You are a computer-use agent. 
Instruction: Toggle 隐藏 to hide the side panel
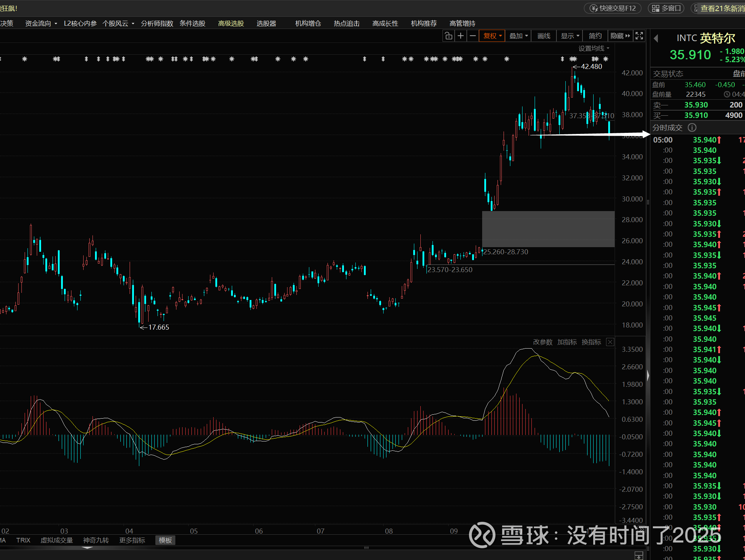point(620,36)
